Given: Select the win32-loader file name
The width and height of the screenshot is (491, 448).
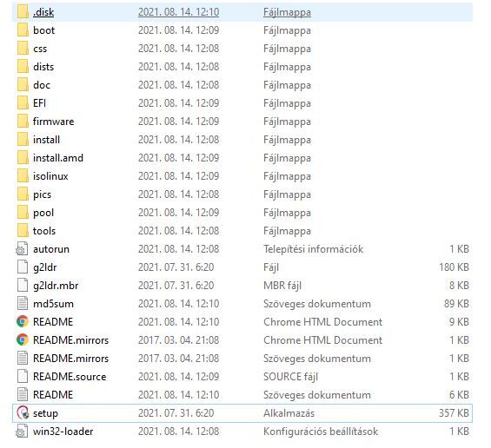Looking at the screenshot, I should point(63,432).
